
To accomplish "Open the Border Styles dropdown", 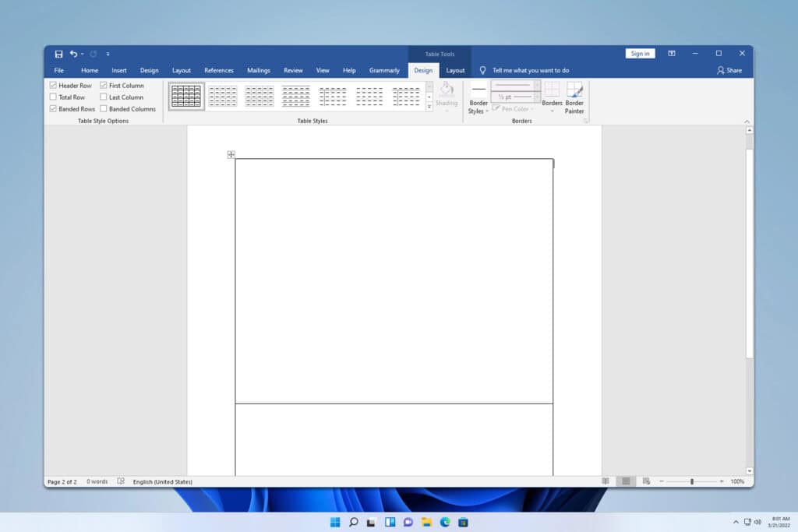I will click(x=478, y=97).
